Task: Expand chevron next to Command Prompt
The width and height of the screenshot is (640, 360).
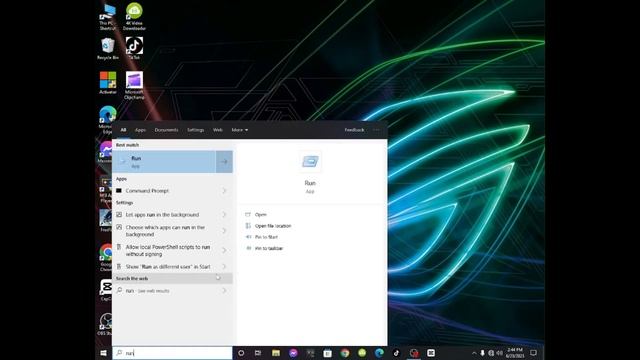Action: tap(224, 191)
